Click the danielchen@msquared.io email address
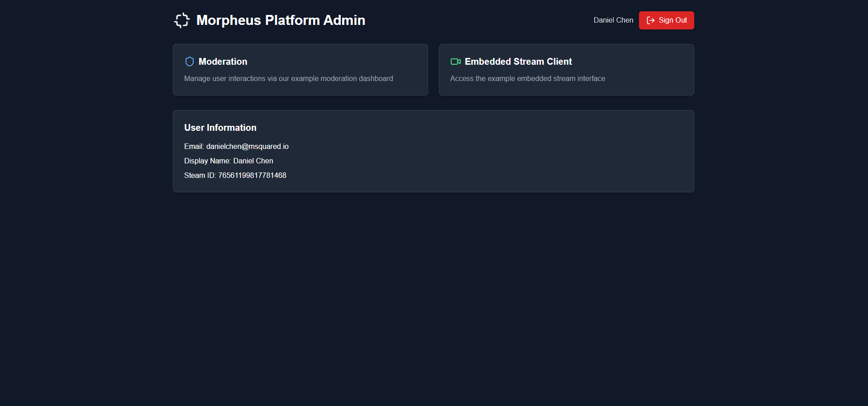Viewport: 868px width, 406px height. click(x=247, y=147)
